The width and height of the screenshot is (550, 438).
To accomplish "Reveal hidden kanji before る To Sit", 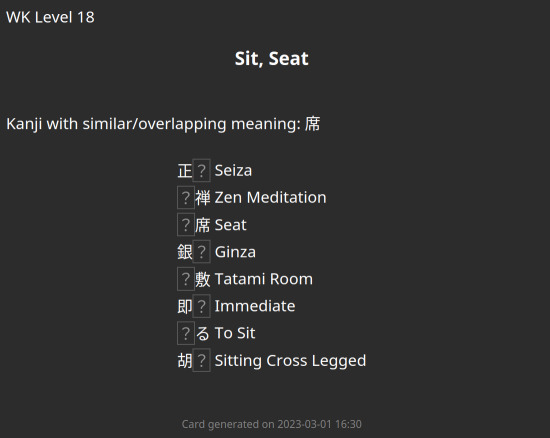I will point(186,333).
